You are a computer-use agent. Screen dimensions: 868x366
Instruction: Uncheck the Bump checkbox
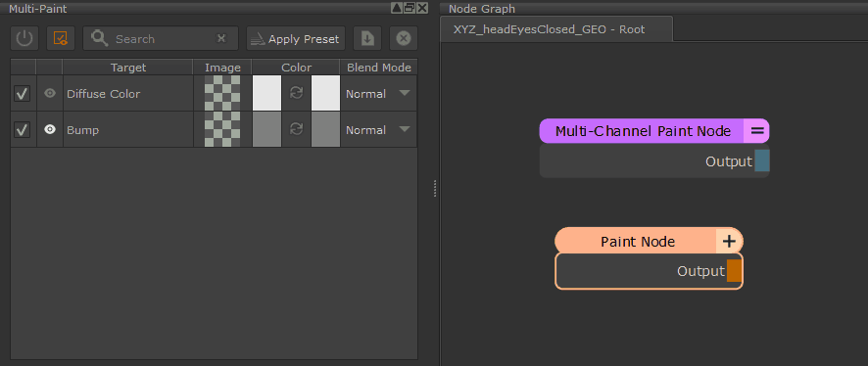point(23,130)
